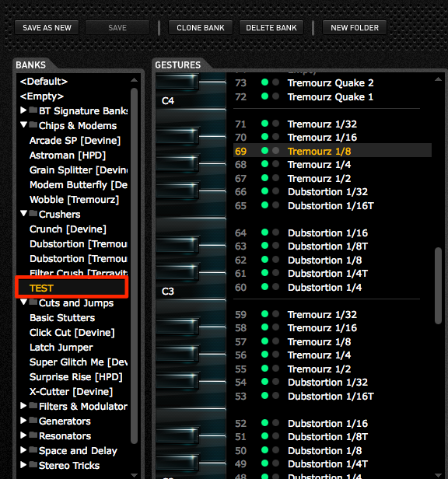Toggle the green dot for gesture 73

tap(265, 82)
